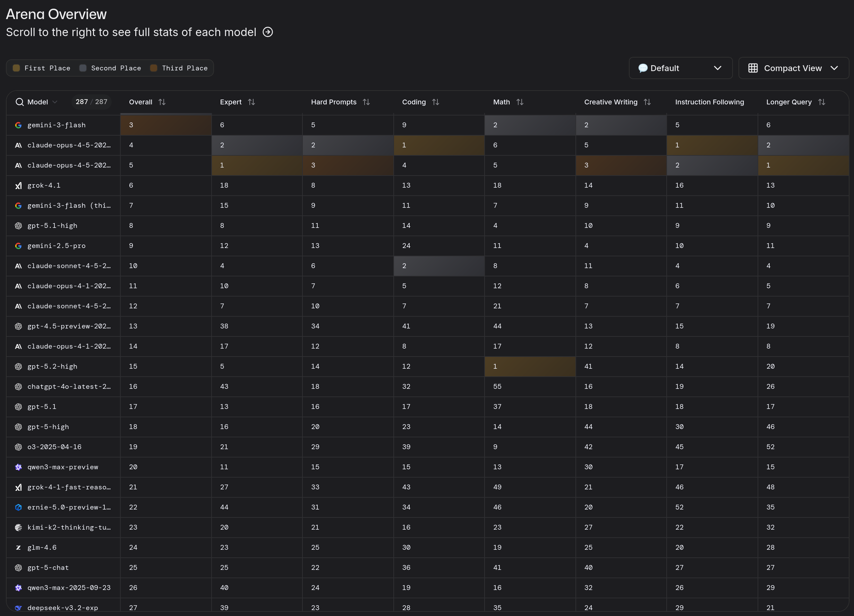The height and width of the screenshot is (616, 854).
Task: Open the grok-4.1 model row
Action: (44, 185)
